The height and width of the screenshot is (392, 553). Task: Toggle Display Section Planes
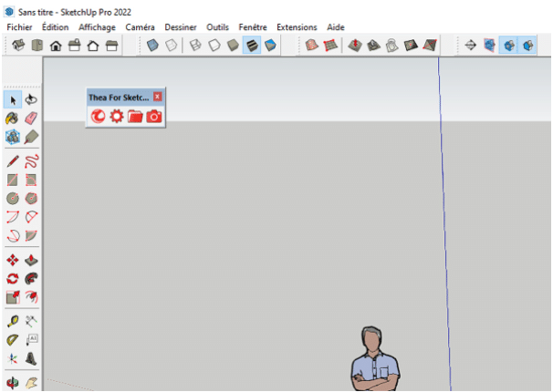click(489, 45)
